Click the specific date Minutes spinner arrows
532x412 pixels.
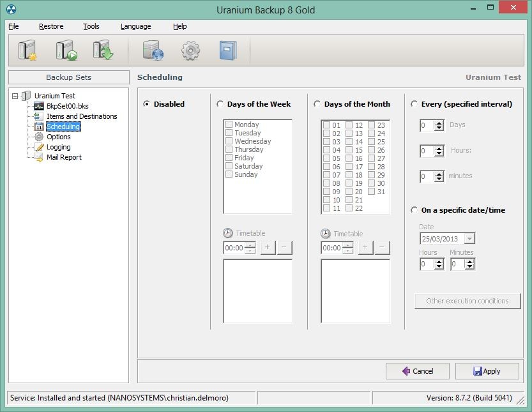pyautogui.click(x=469, y=264)
